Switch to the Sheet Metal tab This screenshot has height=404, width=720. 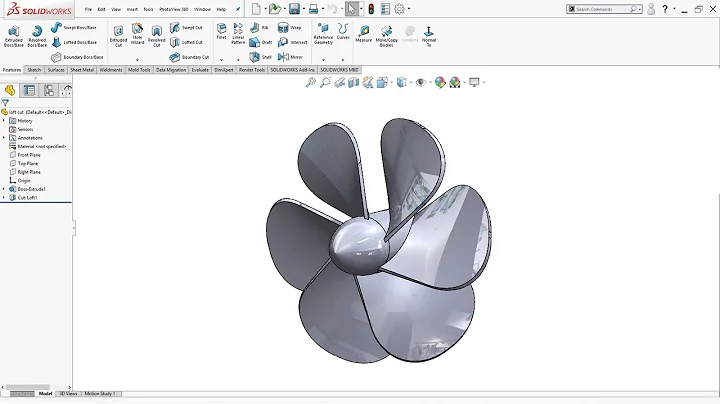pos(82,70)
